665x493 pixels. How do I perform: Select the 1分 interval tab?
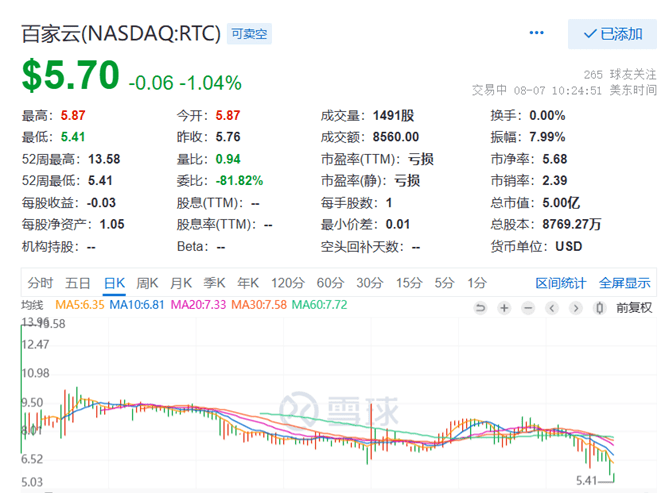click(x=477, y=283)
